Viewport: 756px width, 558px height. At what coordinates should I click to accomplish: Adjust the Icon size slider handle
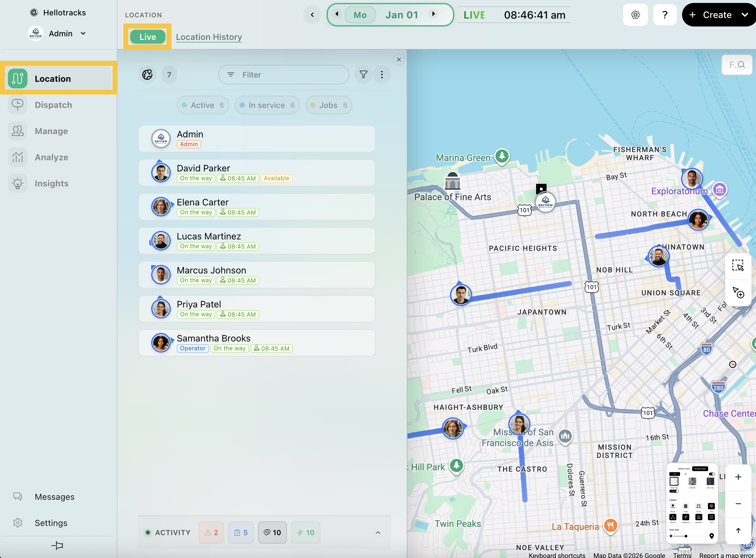click(x=686, y=536)
